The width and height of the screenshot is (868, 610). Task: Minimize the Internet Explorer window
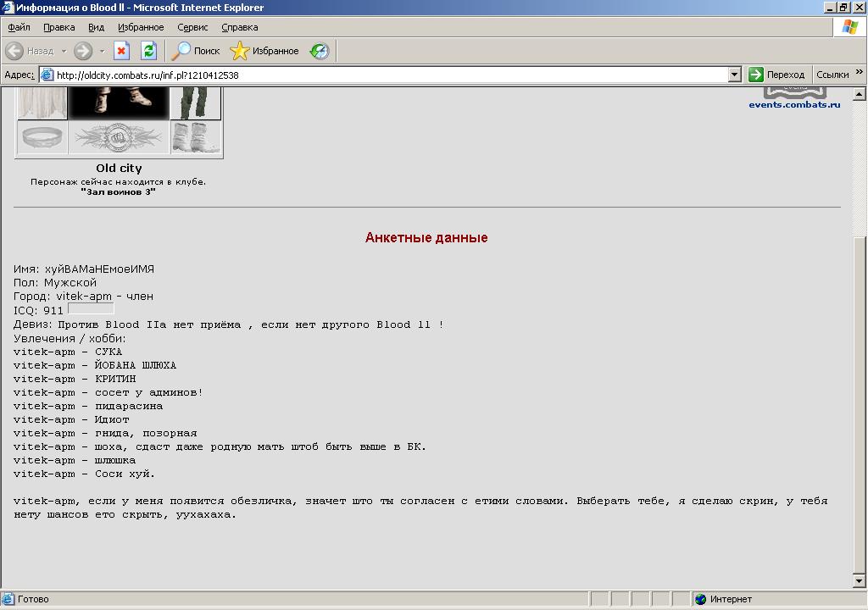pyautogui.click(x=830, y=7)
